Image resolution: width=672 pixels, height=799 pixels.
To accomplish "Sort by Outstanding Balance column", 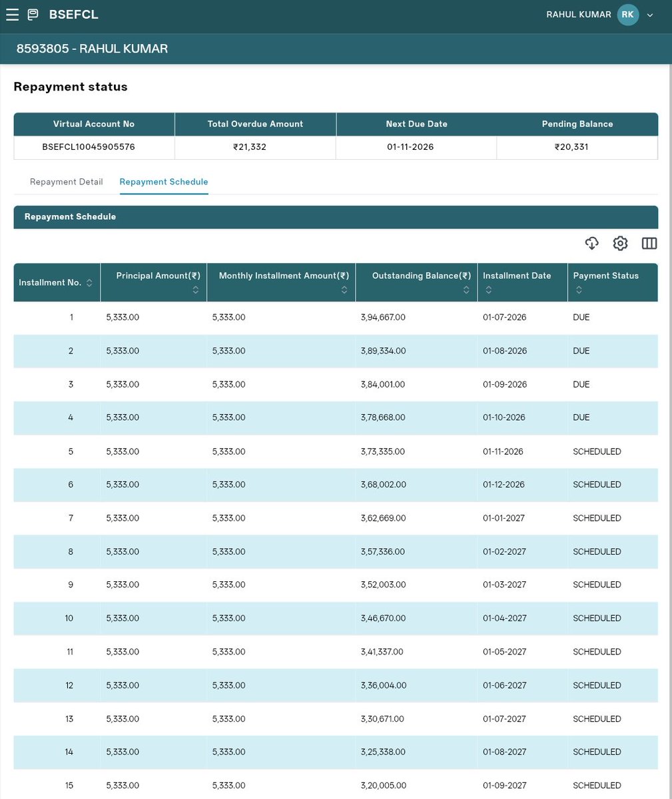I will point(466,290).
